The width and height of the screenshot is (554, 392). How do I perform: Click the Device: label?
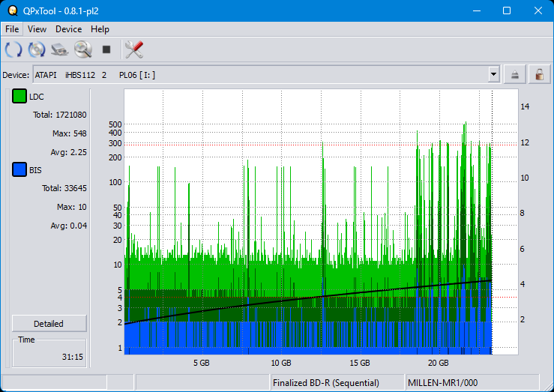[x=16, y=75]
